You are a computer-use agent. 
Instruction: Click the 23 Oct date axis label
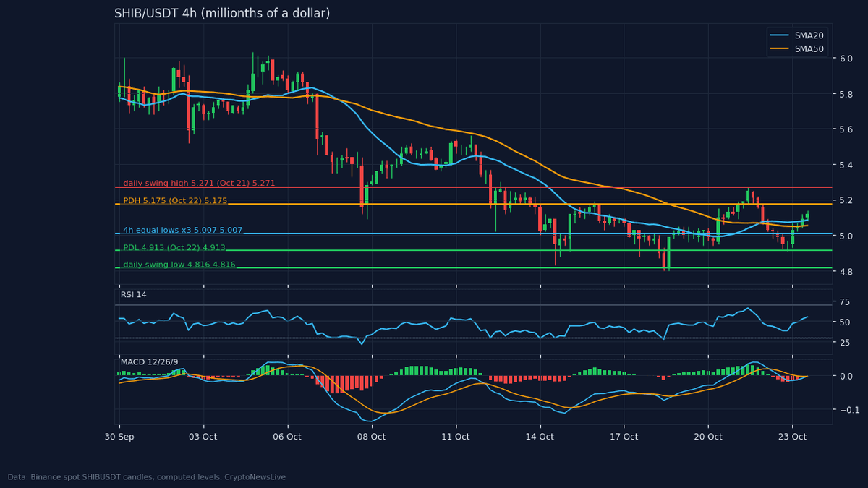(x=792, y=437)
